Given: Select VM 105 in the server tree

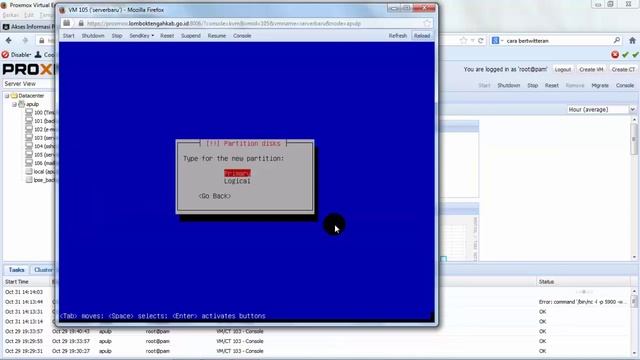Looking at the screenshot, I should [40, 155].
